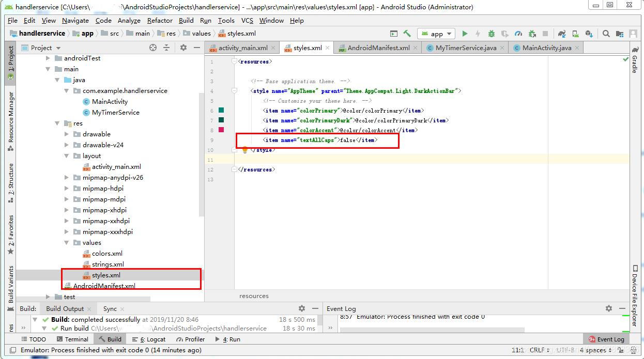Collapse the main folder in project tree
This screenshot has height=359, width=644.
click(x=48, y=69)
